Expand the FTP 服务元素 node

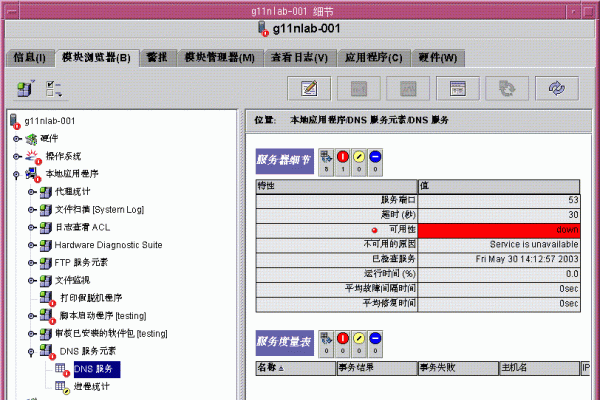(32, 263)
